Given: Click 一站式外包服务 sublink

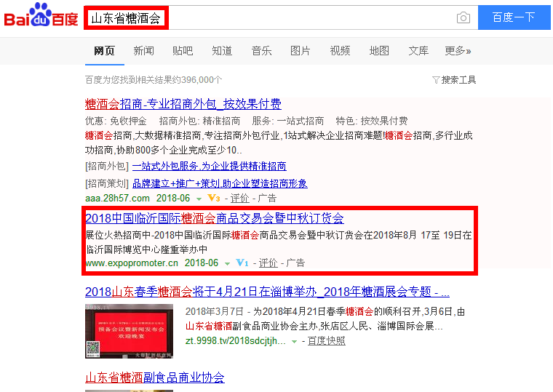Looking at the screenshot, I should coord(209,166).
